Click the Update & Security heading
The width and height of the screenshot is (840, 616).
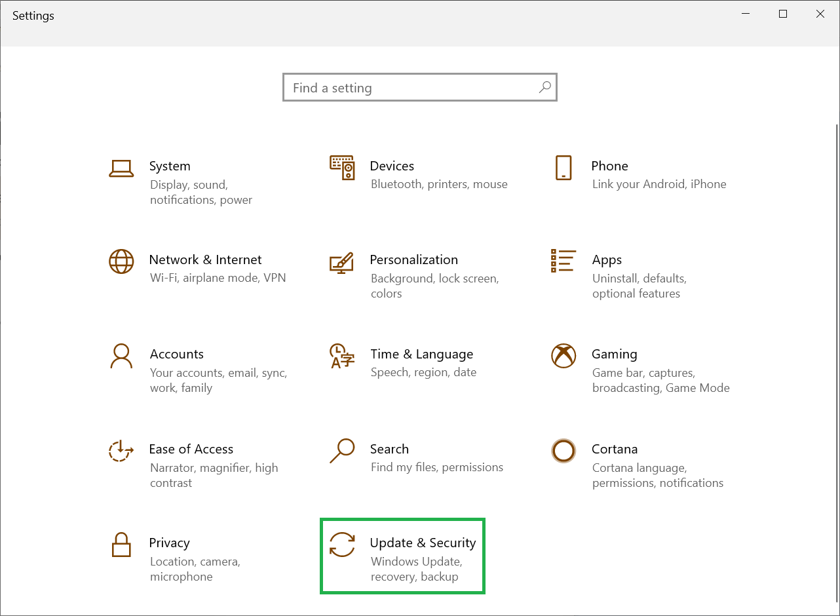click(x=423, y=543)
